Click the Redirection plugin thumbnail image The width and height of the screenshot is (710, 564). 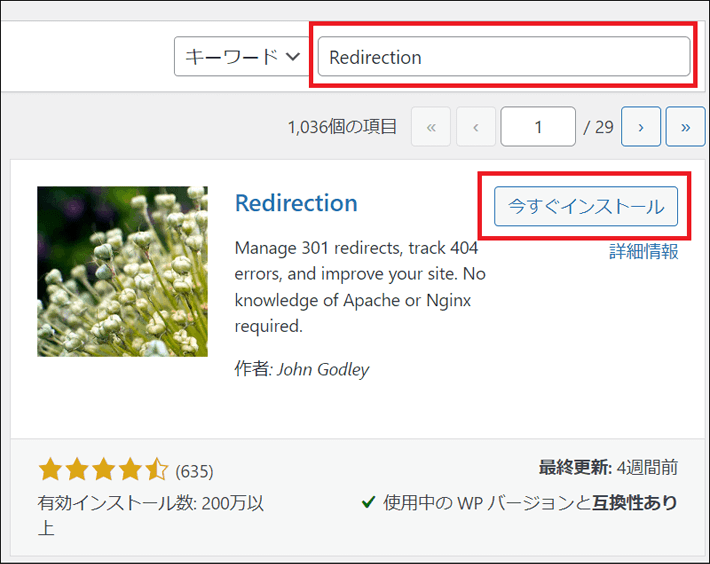pyautogui.click(x=122, y=272)
